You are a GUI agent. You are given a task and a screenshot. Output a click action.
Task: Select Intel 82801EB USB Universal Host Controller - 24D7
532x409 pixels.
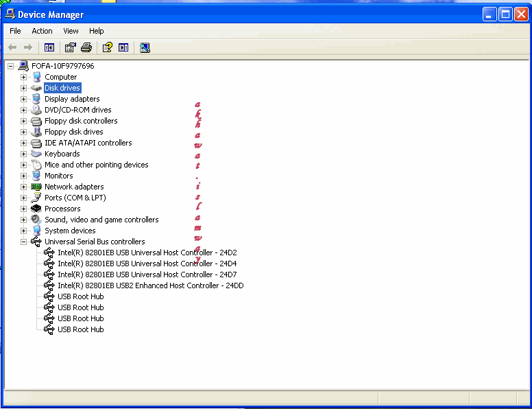pyautogui.click(x=147, y=274)
